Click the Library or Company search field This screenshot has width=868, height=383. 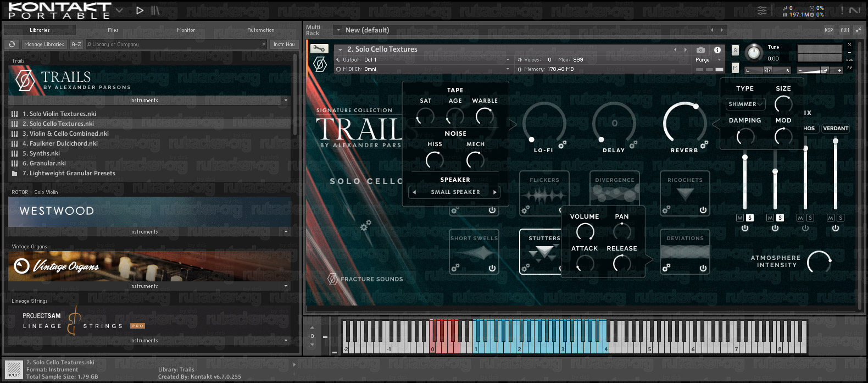[176, 44]
